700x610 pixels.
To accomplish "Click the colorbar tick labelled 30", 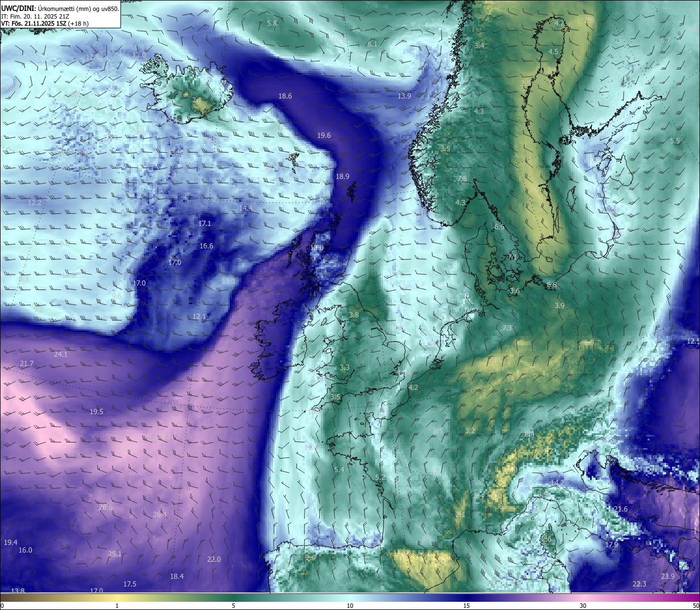I will point(584,606).
